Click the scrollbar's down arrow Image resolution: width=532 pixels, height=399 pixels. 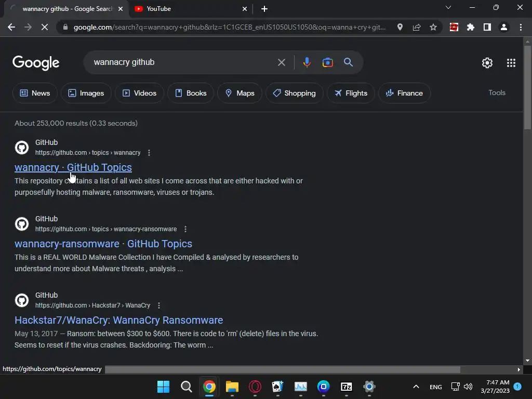coord(527,361)
